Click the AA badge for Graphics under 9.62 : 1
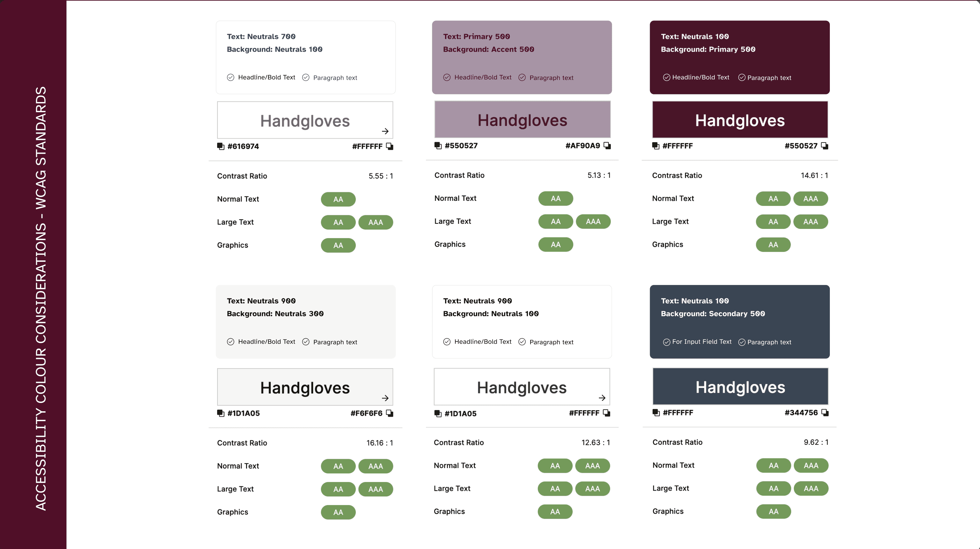The image size is (980, 549). click(x=773, y=512)
